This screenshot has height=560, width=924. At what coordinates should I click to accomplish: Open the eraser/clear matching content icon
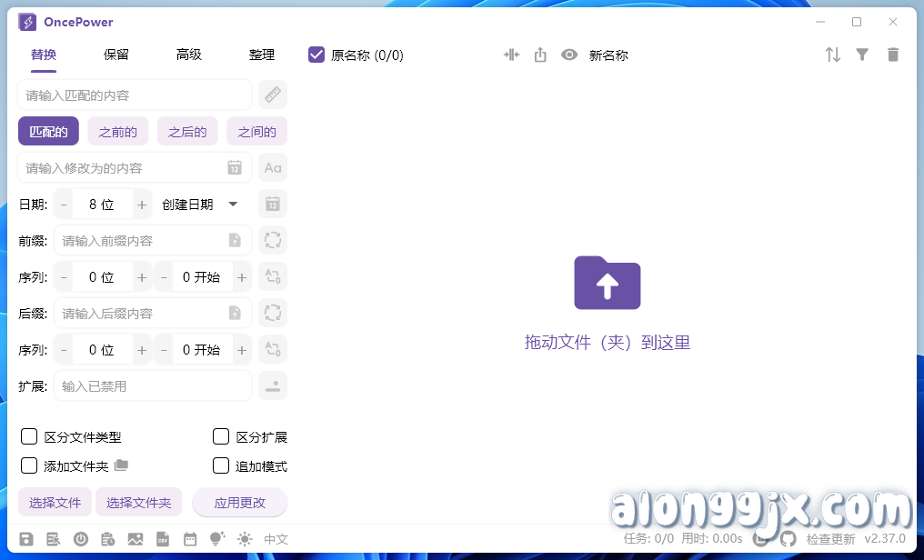click(272, 95)
